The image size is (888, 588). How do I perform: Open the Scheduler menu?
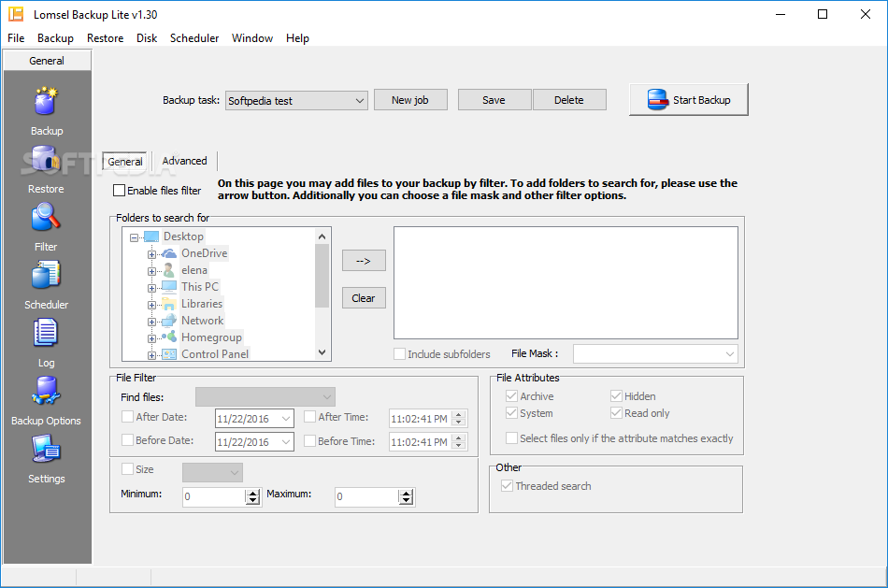[x=194, y=38]
